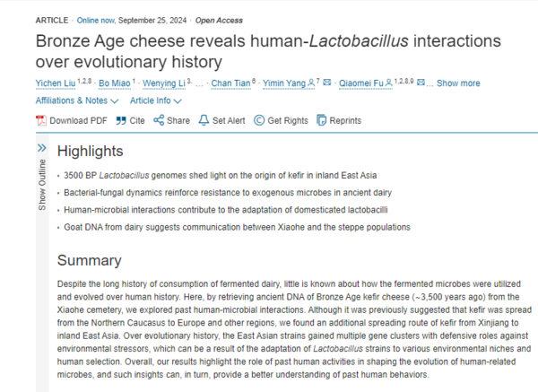The image size is (538, 392).
Task: Click the Summary section heading
Action: 90,261
